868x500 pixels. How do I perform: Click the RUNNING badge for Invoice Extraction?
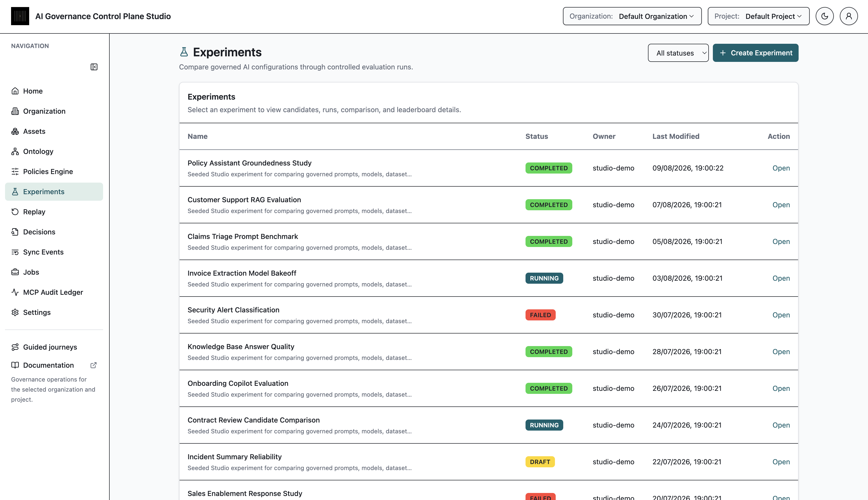(x=544, y=278)
